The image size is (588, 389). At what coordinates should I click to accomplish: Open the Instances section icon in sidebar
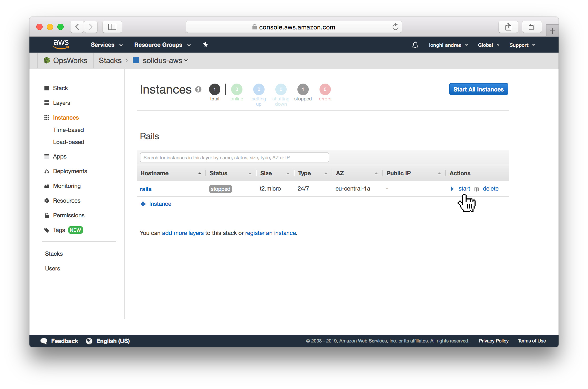(x=47, y=117)
